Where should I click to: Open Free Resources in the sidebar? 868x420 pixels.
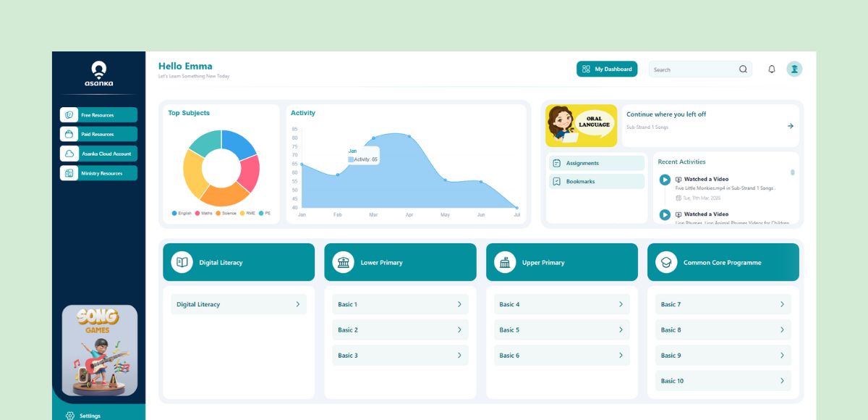pyautogui.click(x=98, y=115)
